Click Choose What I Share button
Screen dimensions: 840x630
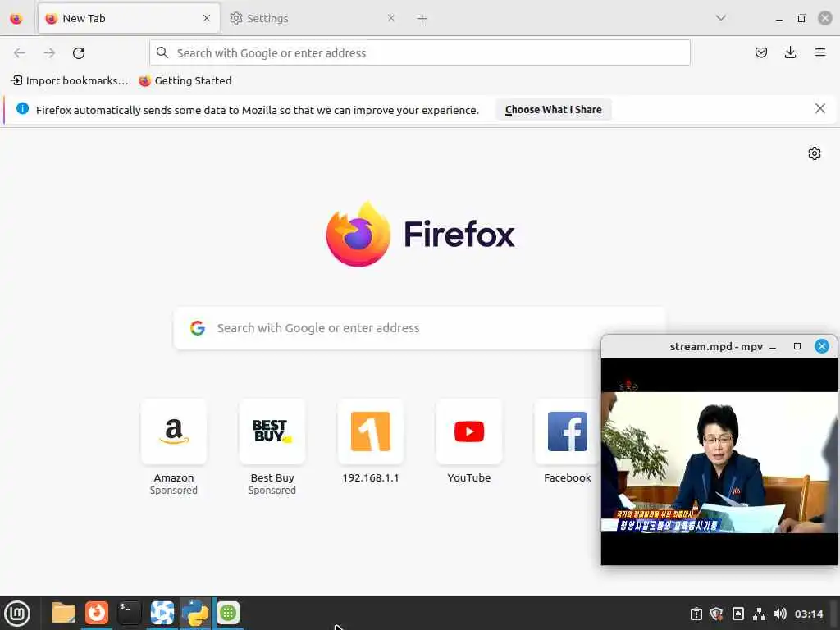[x=554, y=109]
